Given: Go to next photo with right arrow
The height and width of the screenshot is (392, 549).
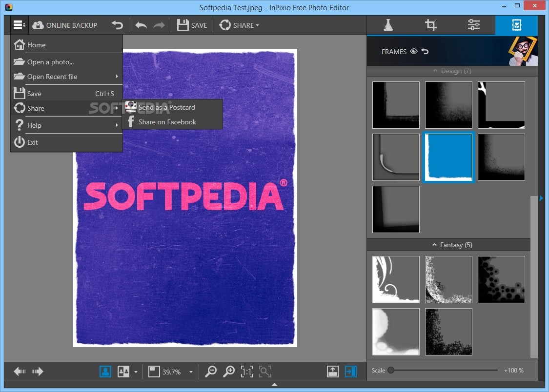Looking at the screenshot, I should pyautogui.click(x=37, y=371).
